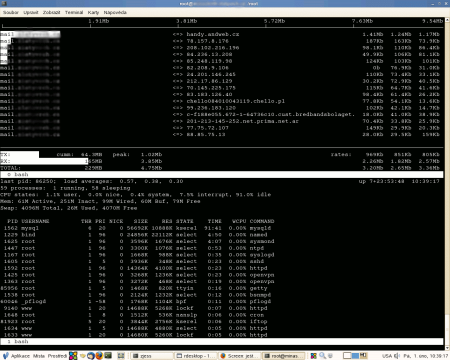
Task: Click the mysqld process row
Action: (x=137, y=228)
